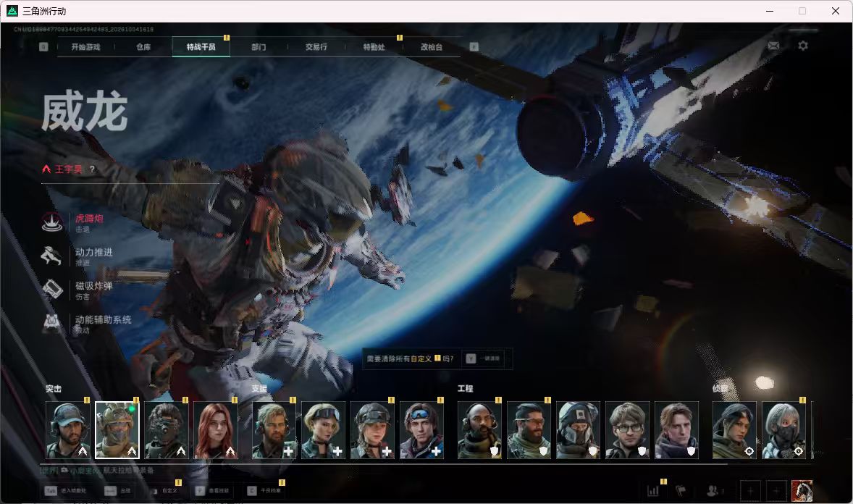Pick the white-haired masked 侦察 operator
The image size is (853, 504).
[x=784, y=430]
